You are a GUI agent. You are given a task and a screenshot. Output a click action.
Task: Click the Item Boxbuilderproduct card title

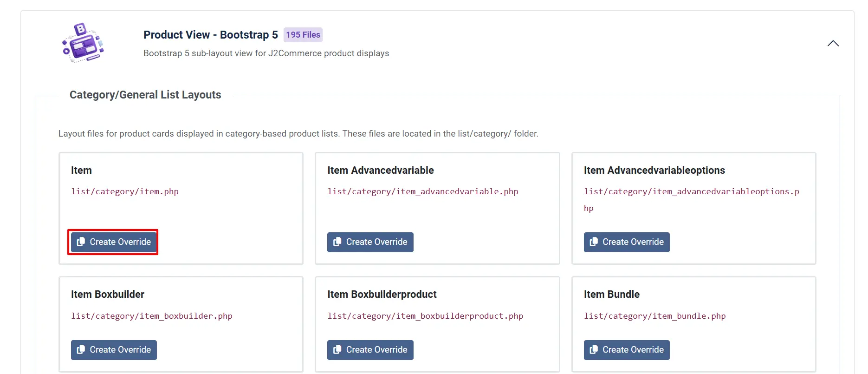pos(382,295)
